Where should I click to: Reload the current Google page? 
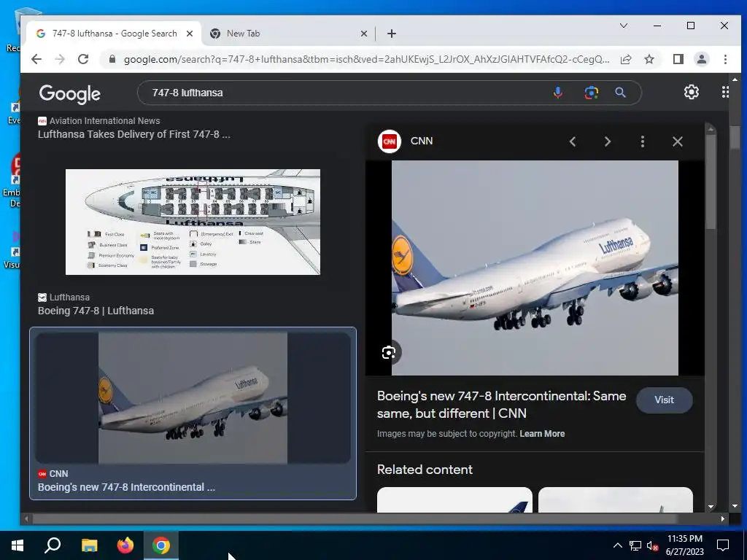[x=83, y=59]
